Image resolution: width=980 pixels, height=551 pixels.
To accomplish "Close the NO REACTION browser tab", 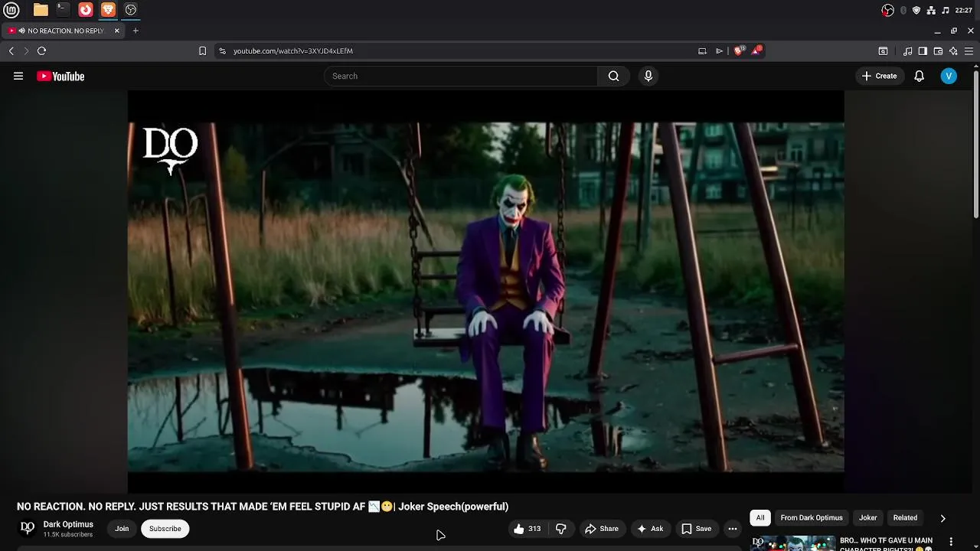I will point(116,31).
